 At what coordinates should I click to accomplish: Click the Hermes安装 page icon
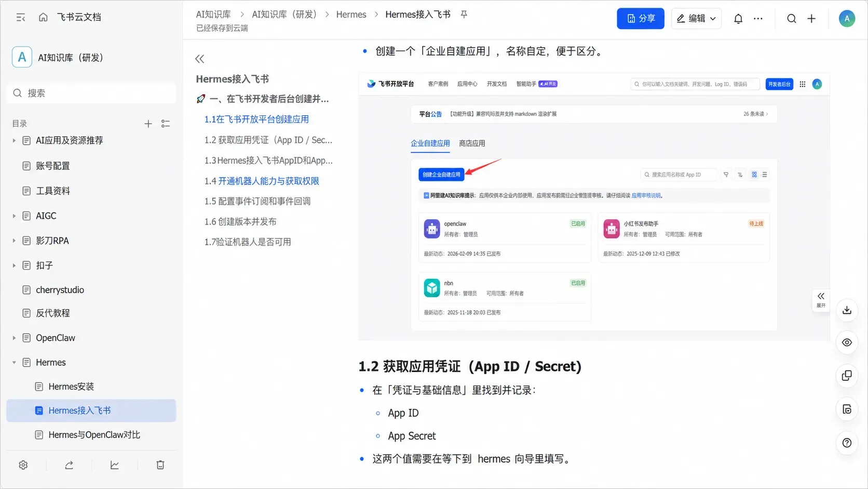pyautogui.click(x=39, y=387)
